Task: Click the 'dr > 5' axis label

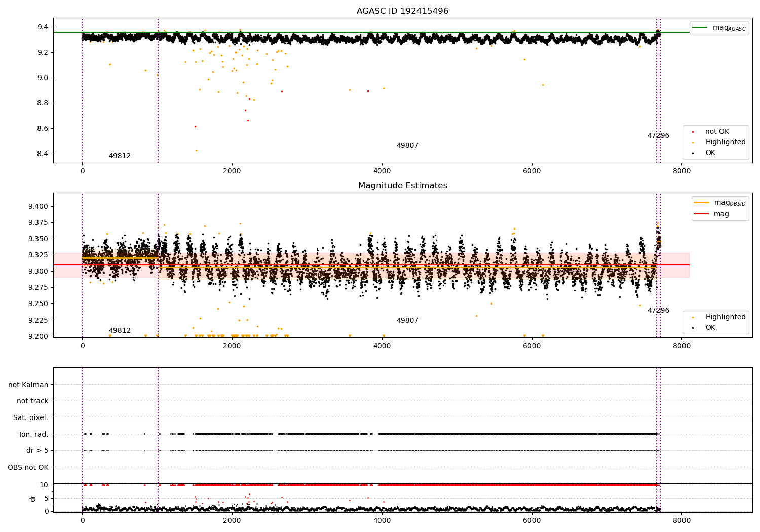Action: point(37,451)
